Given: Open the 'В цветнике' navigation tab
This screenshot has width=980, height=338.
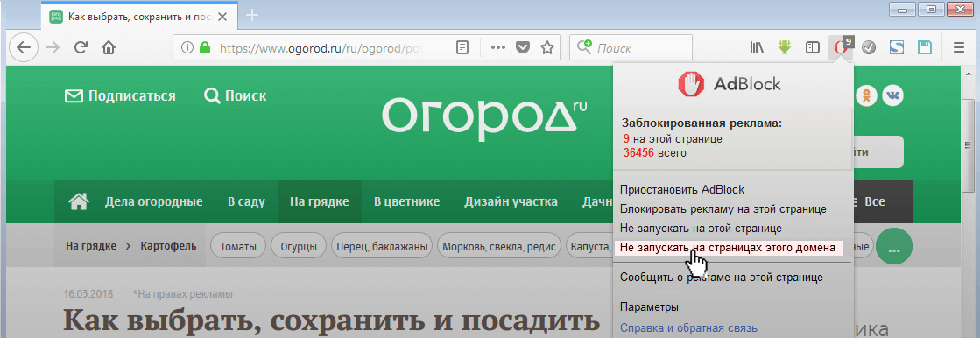Looking at the screenshot, I should (x=406, y=201).
